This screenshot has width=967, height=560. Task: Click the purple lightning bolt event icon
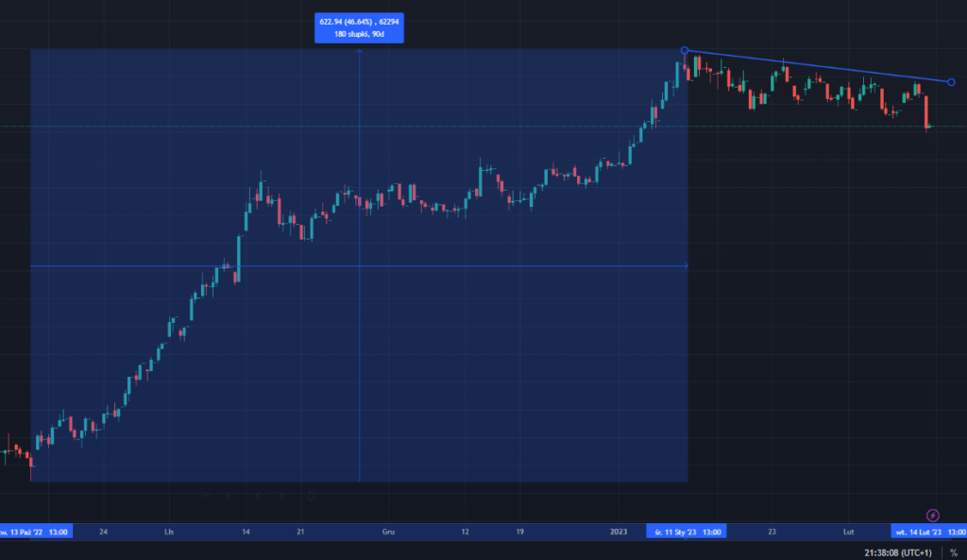point(933,515)
